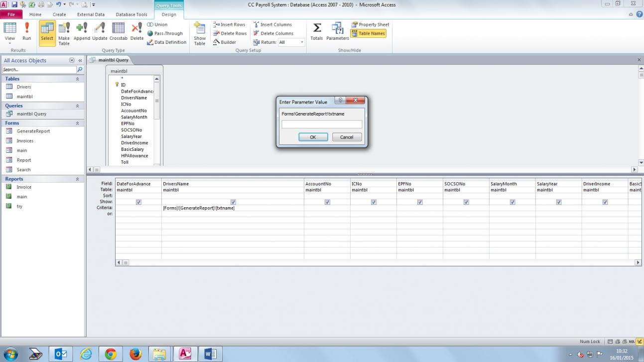Click the Run query icon

[x=27, y=31]
